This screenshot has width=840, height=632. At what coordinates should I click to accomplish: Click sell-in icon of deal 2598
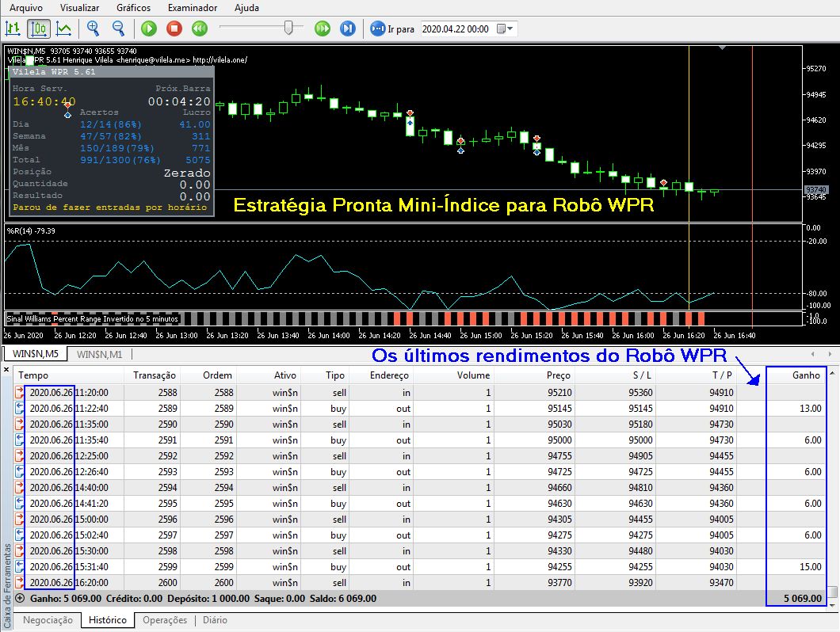pyautogui.click(x=19, y=550)
